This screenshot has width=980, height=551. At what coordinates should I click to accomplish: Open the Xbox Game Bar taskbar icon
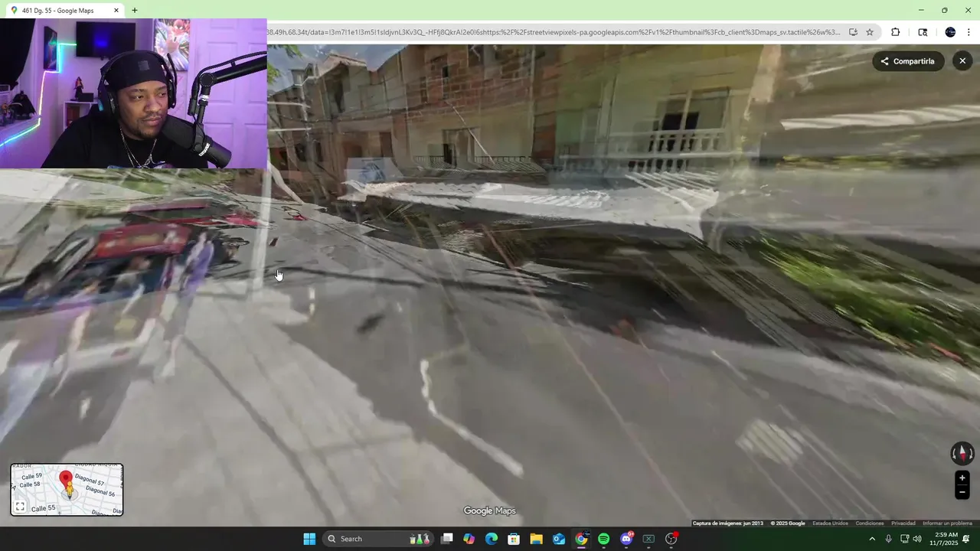click(x=648, y=539)
